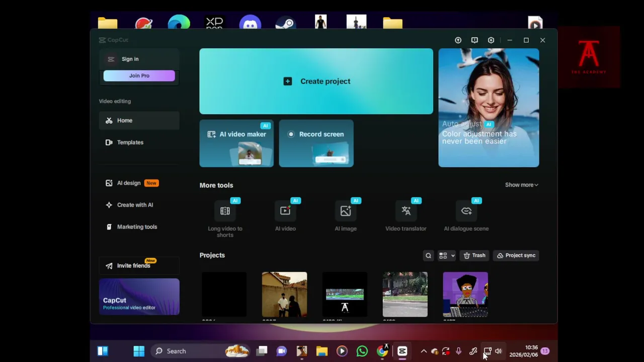
Task: Click the Project sync button
Action: [x=516, y=255]
